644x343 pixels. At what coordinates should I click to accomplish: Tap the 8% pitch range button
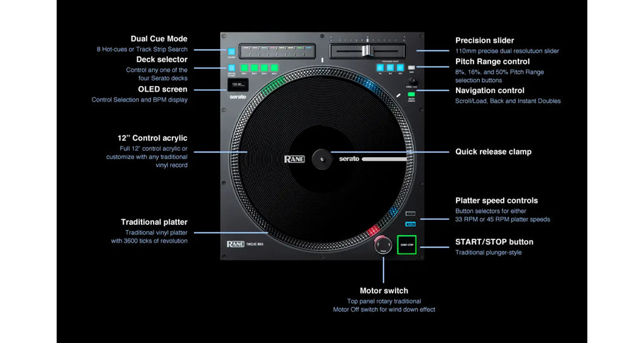coord(380,68)
